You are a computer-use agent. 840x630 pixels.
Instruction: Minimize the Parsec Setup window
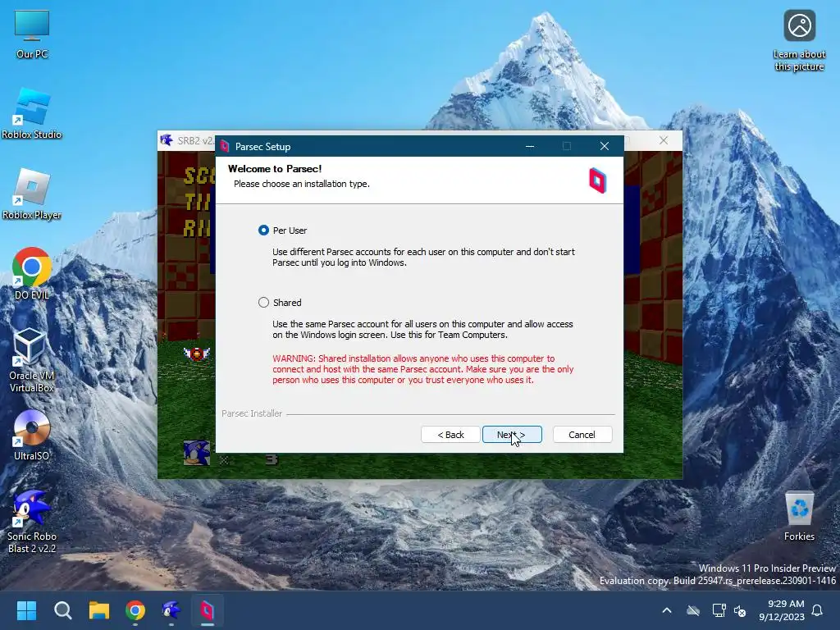point(530,146)
